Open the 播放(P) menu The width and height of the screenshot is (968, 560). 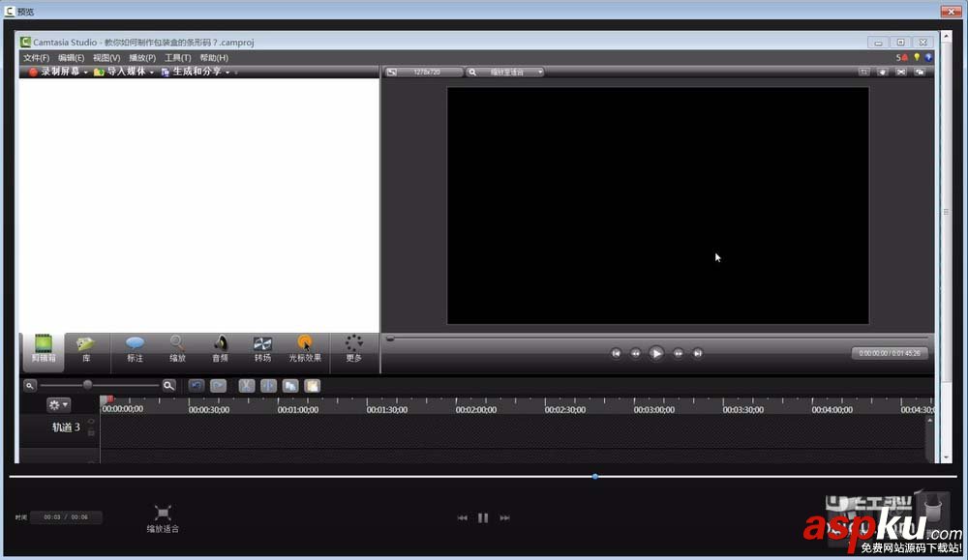[142, 58]
